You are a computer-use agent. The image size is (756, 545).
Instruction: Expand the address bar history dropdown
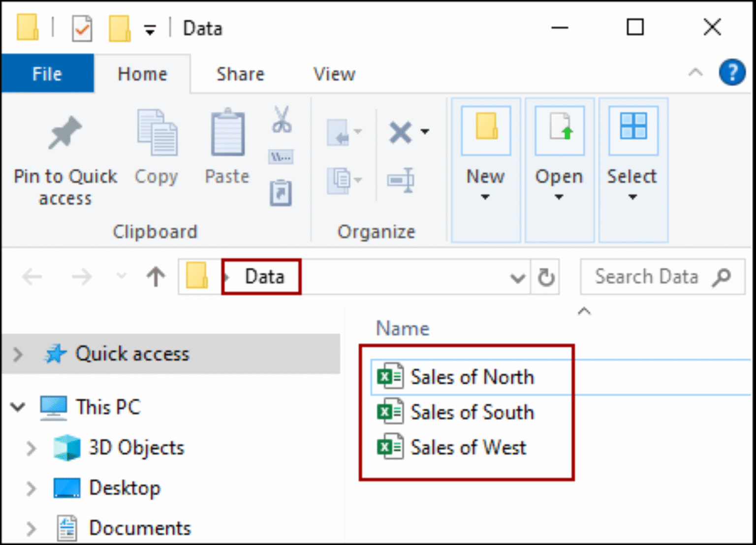click(x=517, y=278)
